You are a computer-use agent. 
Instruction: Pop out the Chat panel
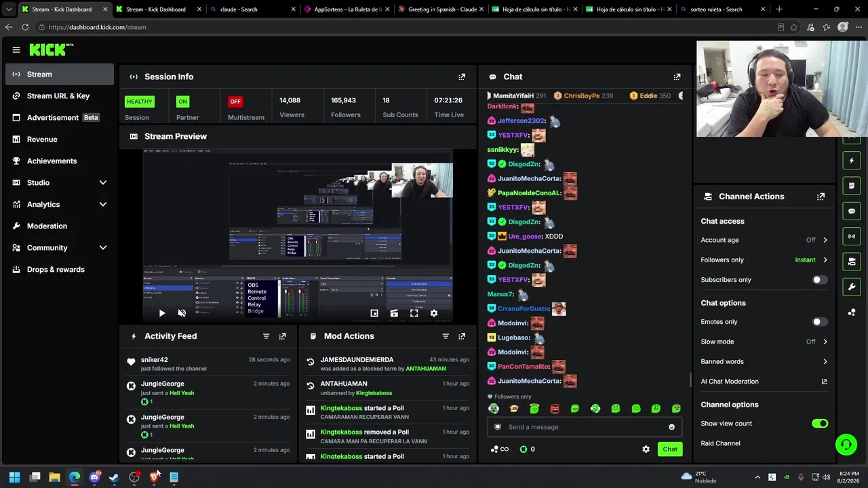click(677, 77)
